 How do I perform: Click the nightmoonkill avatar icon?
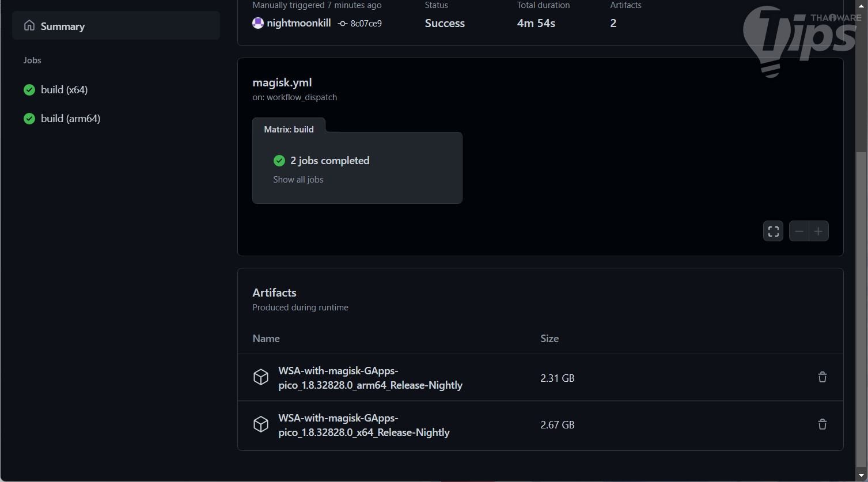258,23
